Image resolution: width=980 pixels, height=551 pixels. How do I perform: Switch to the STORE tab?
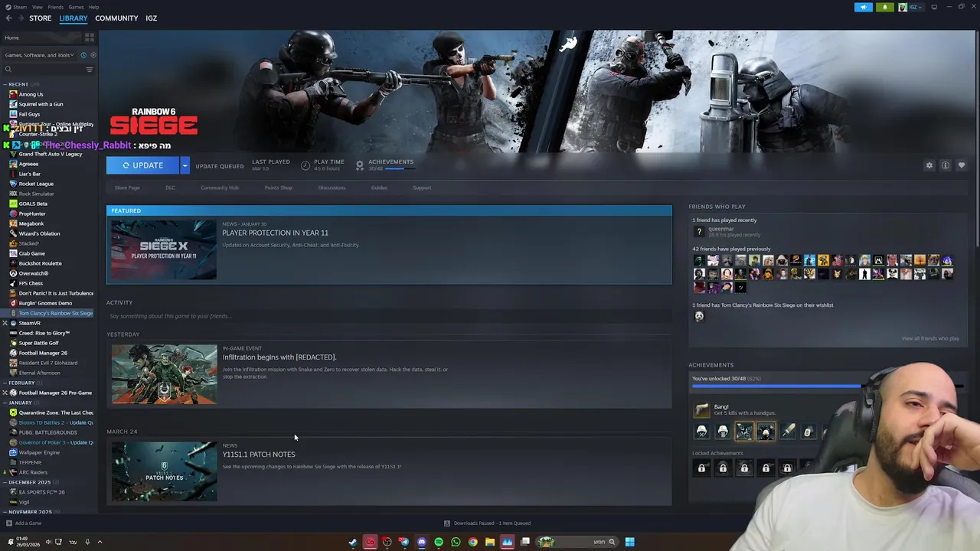[x=41, y=18]
